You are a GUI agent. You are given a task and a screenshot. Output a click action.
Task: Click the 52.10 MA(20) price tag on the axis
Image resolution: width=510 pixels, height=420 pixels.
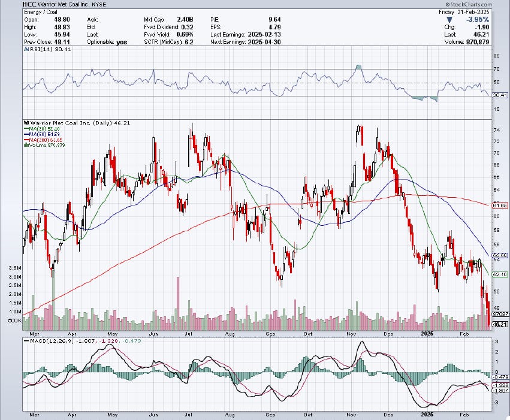[x=500, y=274]
